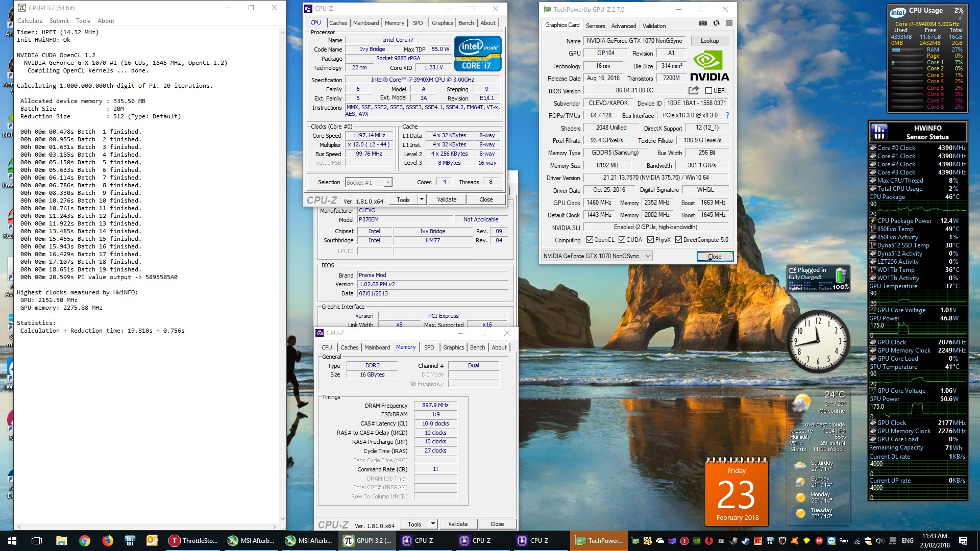Click the volume speaker tray icon
The image size is (980, 551).
coord(880,541)
